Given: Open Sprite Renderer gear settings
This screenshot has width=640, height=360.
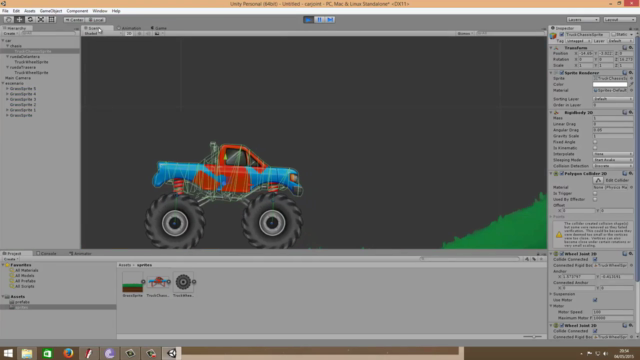Looking at the screenshot, I should 631,73.
